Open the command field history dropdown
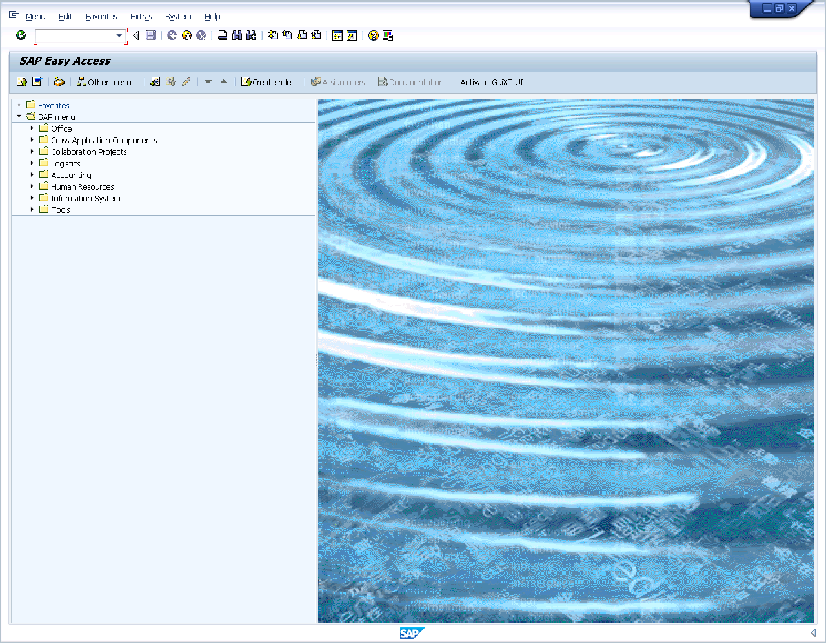This screenshot has width=826, height=644. coord(119,36)
